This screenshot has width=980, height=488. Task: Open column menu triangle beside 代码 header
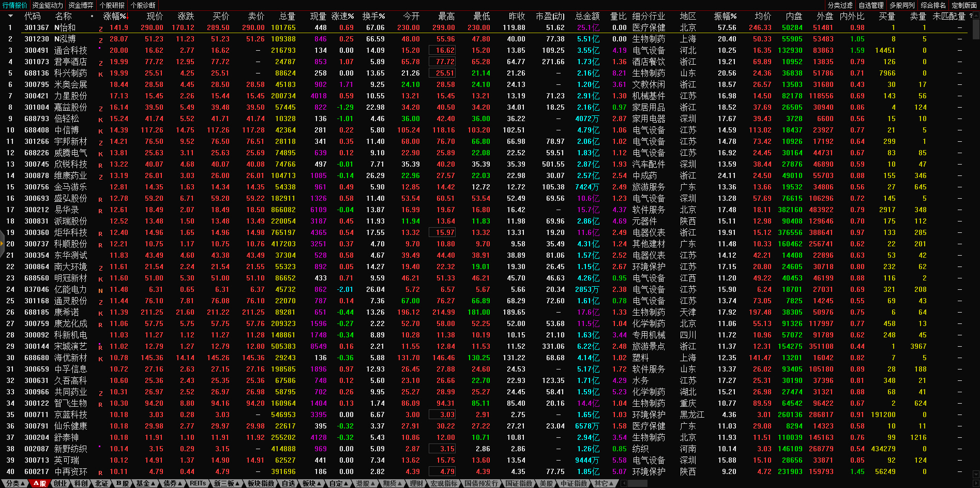(10, 16)
